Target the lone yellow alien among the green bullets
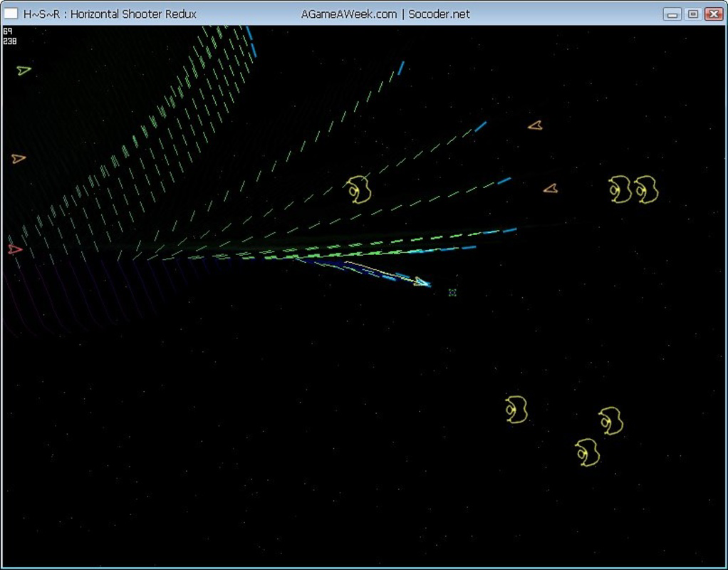 358,190
